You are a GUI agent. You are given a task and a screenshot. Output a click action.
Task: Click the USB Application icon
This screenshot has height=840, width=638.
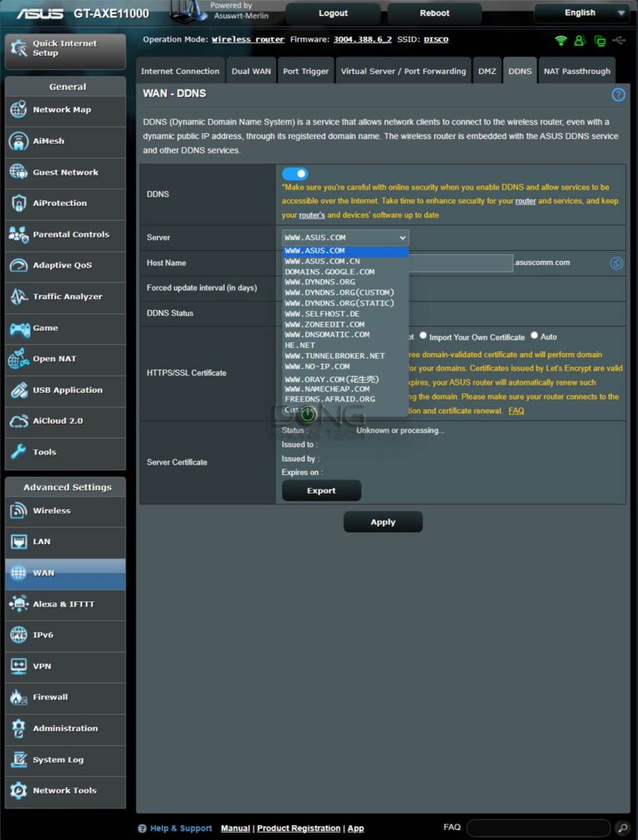point(18,390)
